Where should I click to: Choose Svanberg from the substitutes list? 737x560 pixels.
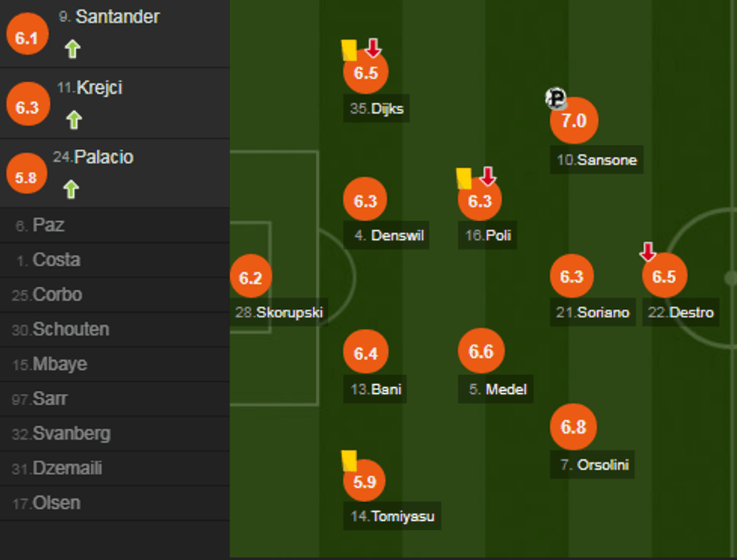tap(71, 434)
